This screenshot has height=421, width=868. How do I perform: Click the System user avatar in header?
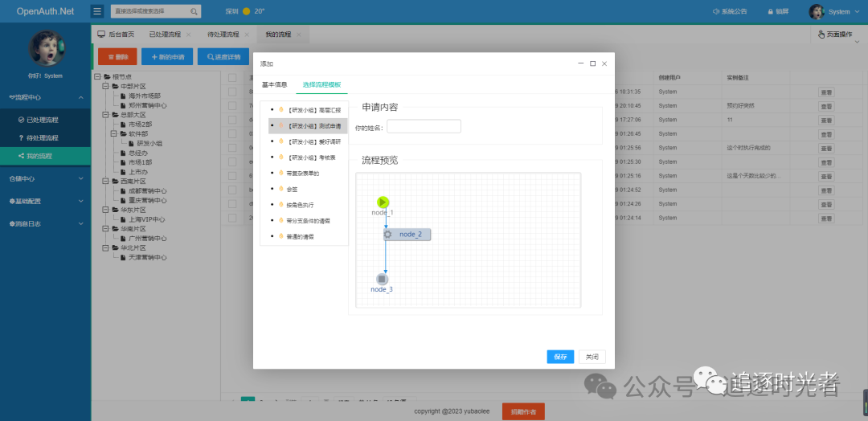(817, 11)
